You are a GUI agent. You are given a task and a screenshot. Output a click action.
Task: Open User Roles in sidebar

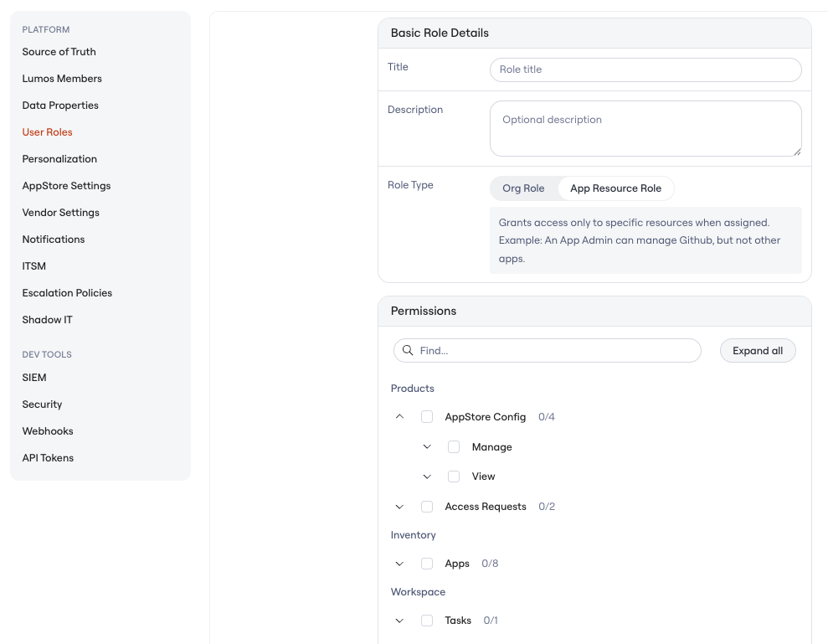pos(47,132)
